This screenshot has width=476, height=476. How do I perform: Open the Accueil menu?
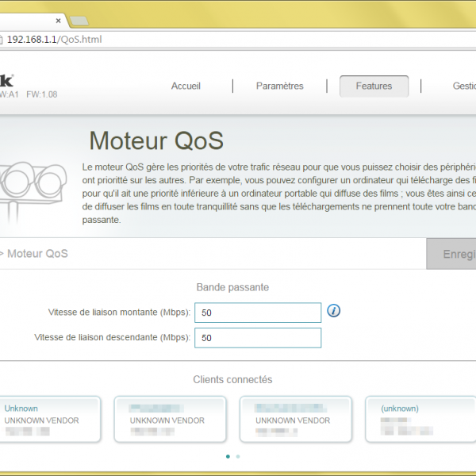click(186, 86)
